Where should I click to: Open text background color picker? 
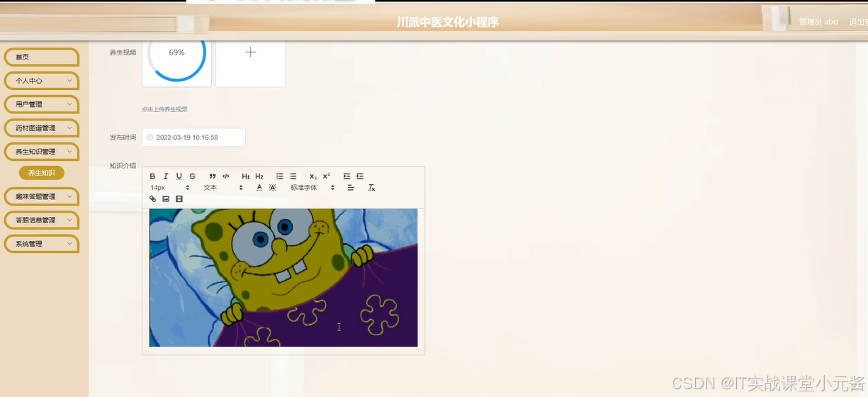tap(273, 188)
